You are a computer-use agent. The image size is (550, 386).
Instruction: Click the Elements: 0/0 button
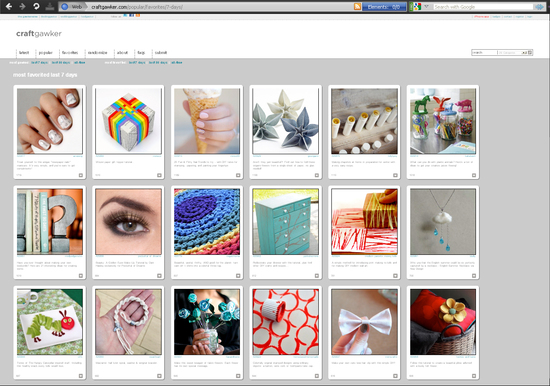pyautogui.click(x=384, y=7)
